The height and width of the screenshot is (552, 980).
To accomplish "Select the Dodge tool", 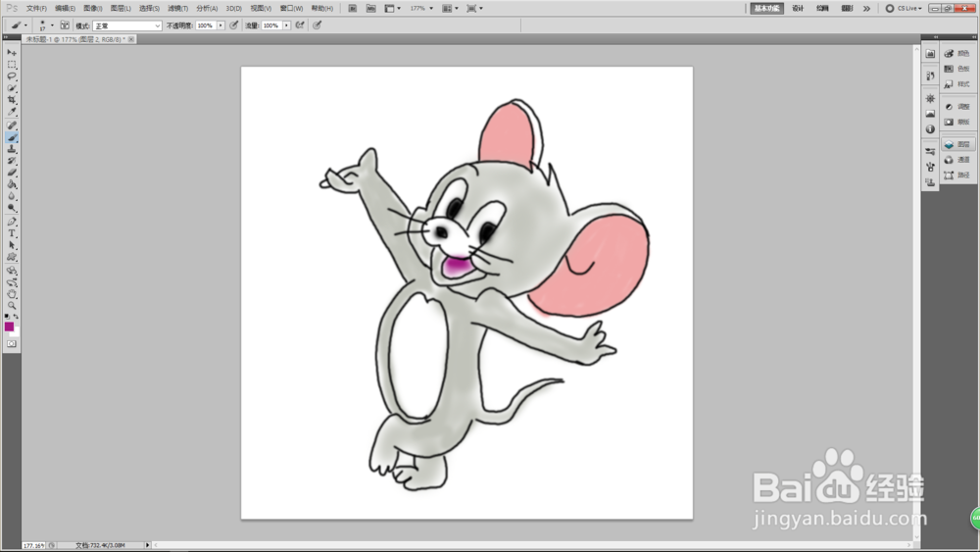I will (x=11, y=209).
